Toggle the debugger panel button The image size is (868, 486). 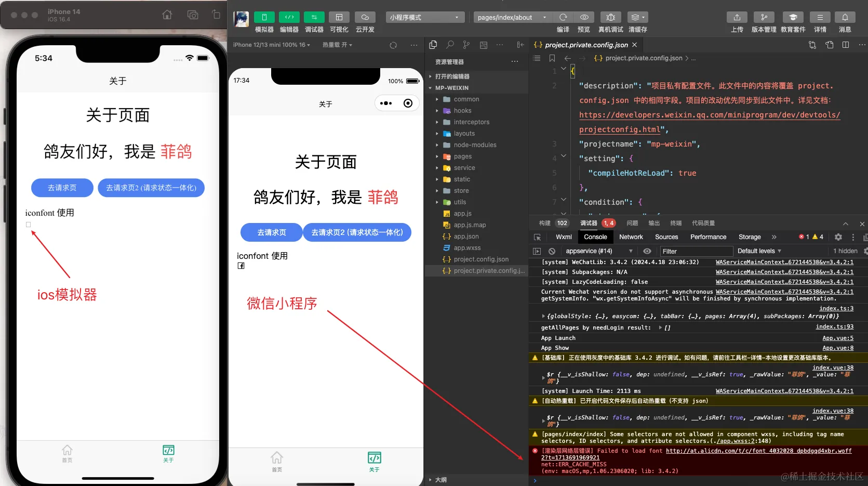point(314,17)
